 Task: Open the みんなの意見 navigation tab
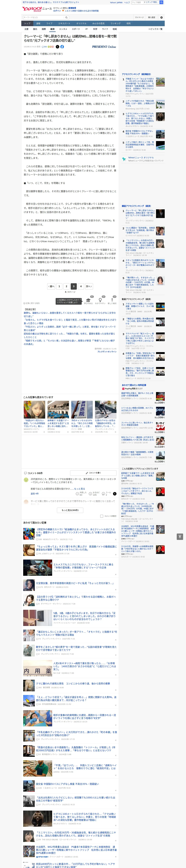click(x=99, y=24)
